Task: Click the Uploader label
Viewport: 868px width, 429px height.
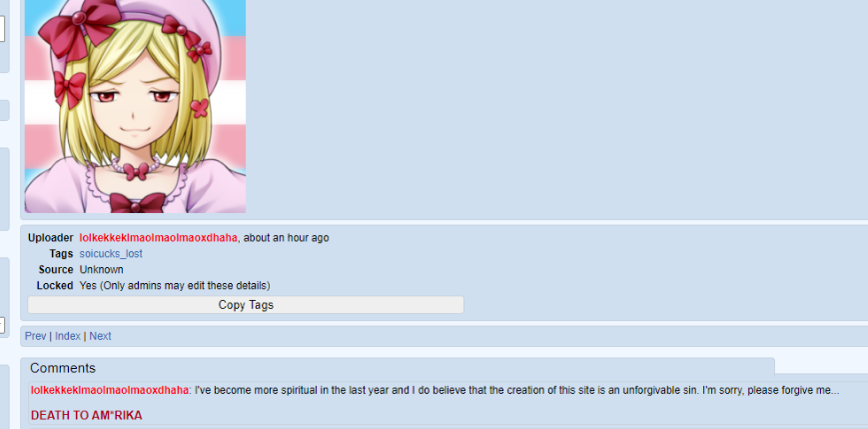Action: coord(50,238)
